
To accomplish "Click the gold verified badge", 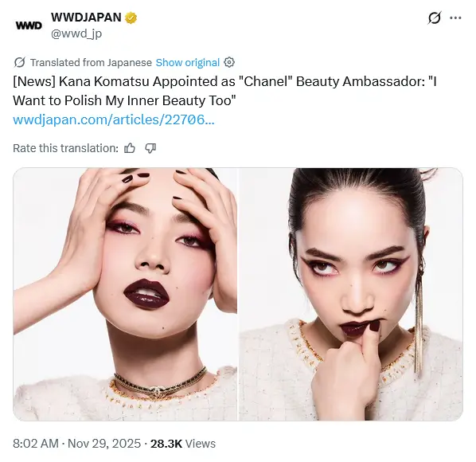I will (131, 18).
